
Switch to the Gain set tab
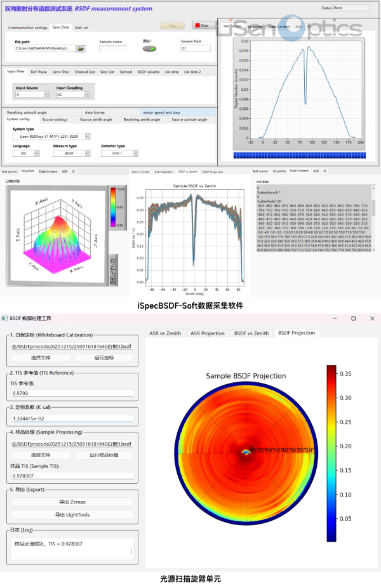[82, 28]
